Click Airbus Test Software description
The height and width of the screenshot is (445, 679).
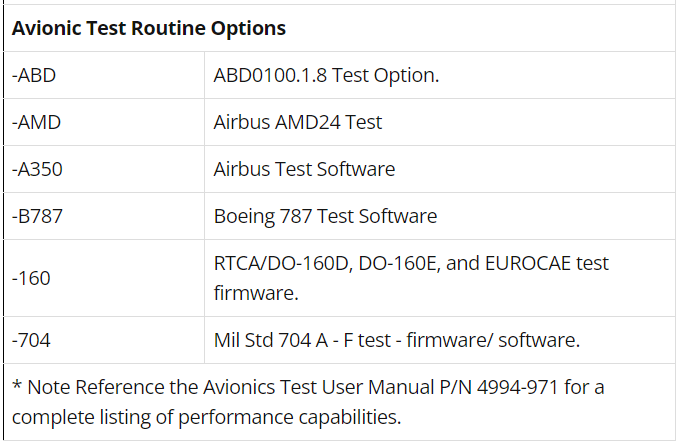click(x=304, y=169)
